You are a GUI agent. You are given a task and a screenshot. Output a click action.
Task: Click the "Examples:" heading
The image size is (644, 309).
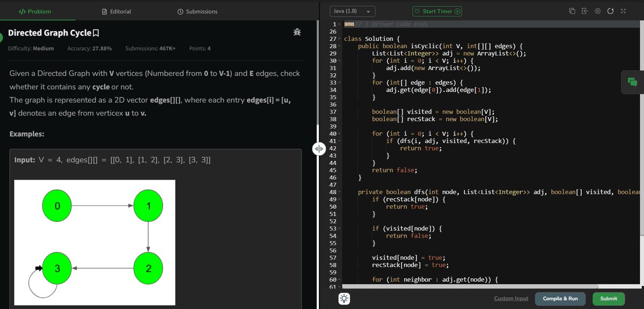27,133
